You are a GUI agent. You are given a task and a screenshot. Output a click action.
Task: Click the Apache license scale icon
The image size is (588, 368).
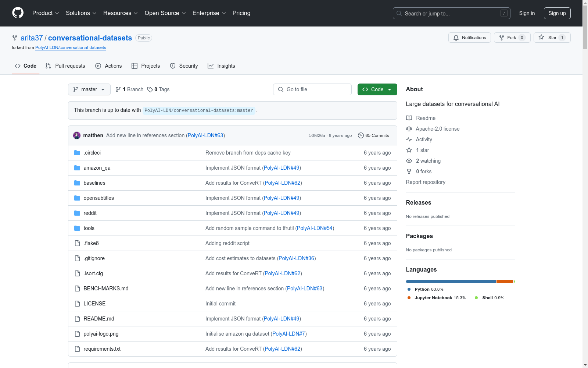point(409,129)
